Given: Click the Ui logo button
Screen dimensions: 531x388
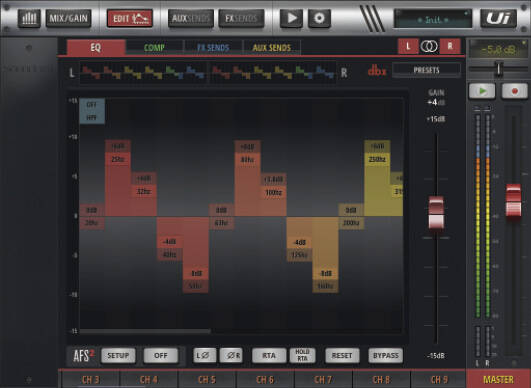Looking at the screenshot, I should coord(498,18).
